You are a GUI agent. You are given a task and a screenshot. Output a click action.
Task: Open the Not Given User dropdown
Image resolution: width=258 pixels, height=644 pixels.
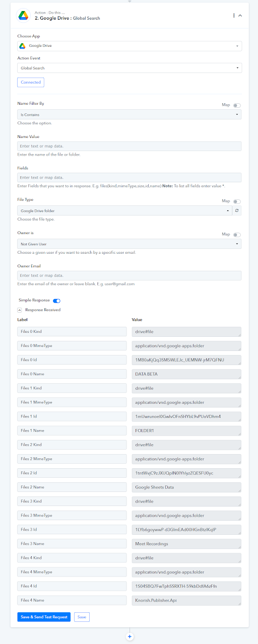tap(130, 244)
